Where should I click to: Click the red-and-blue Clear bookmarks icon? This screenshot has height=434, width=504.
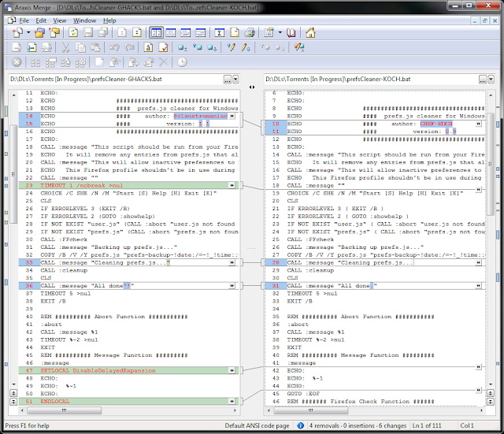pos(299,47)
